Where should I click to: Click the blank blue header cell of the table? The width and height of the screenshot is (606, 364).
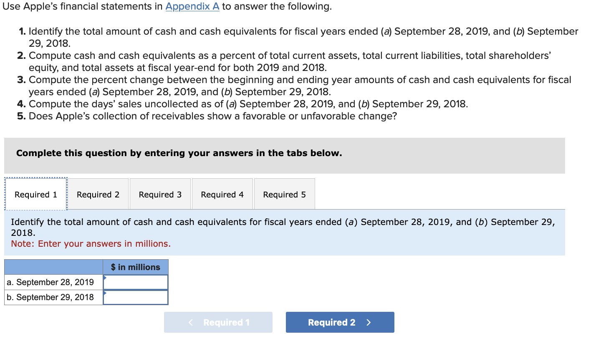[53, 267]
